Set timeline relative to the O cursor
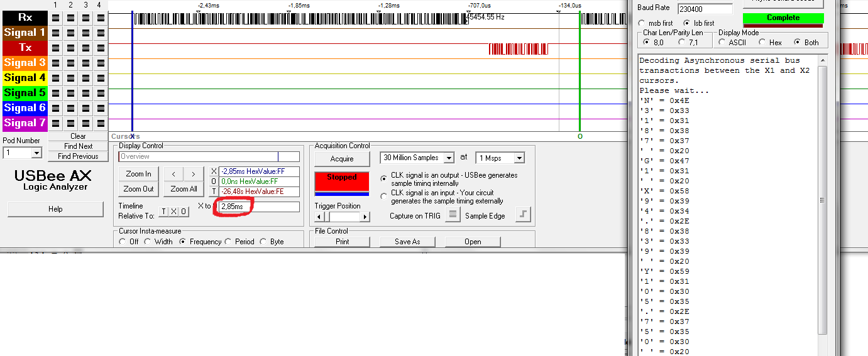Image resolution: width=868 pixels, height=356 pixels. click(184, 212)
